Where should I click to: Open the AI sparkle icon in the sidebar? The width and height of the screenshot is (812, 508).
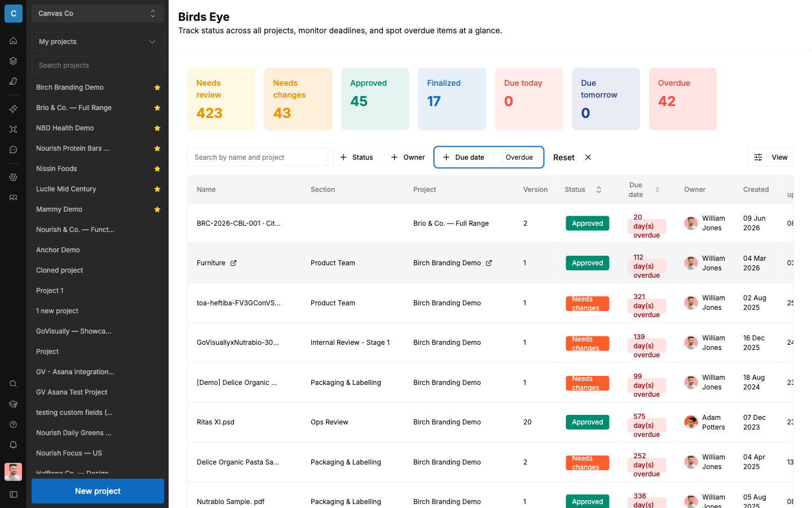coord(13,109)
